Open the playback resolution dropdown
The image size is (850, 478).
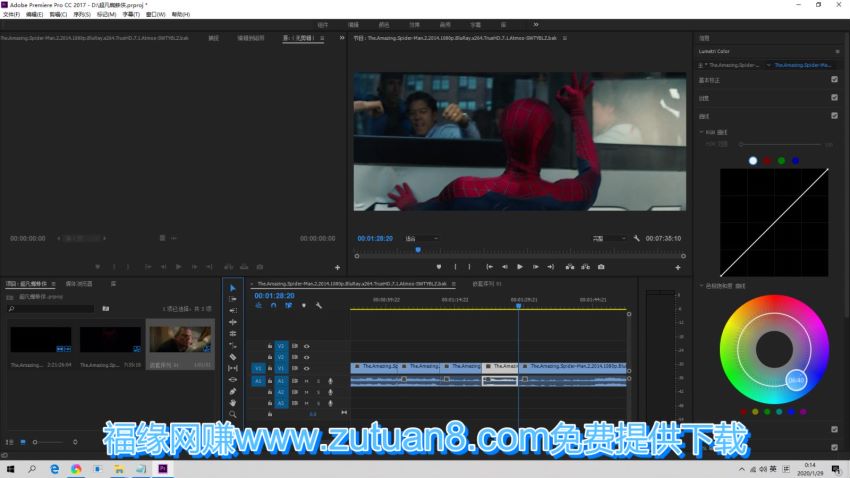609,238
